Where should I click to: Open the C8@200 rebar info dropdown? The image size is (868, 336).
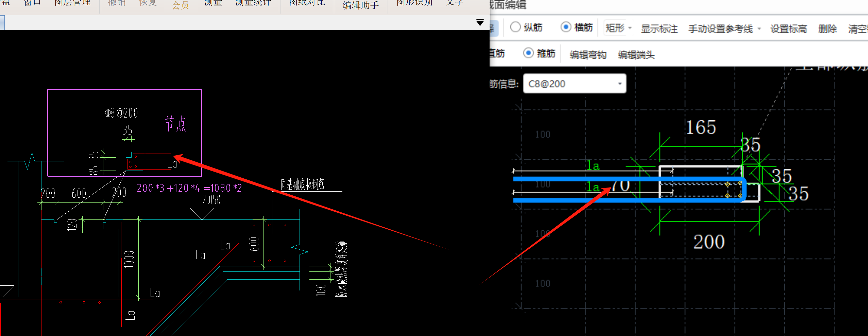point(575,84)
